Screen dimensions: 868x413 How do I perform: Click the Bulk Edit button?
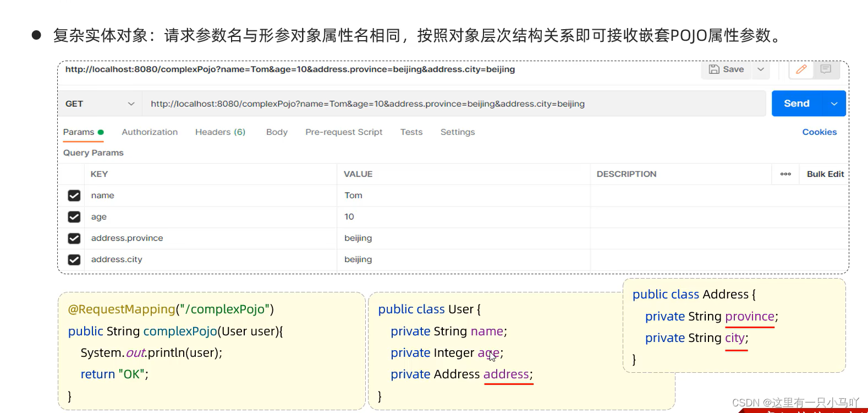(x=825, y=174)
